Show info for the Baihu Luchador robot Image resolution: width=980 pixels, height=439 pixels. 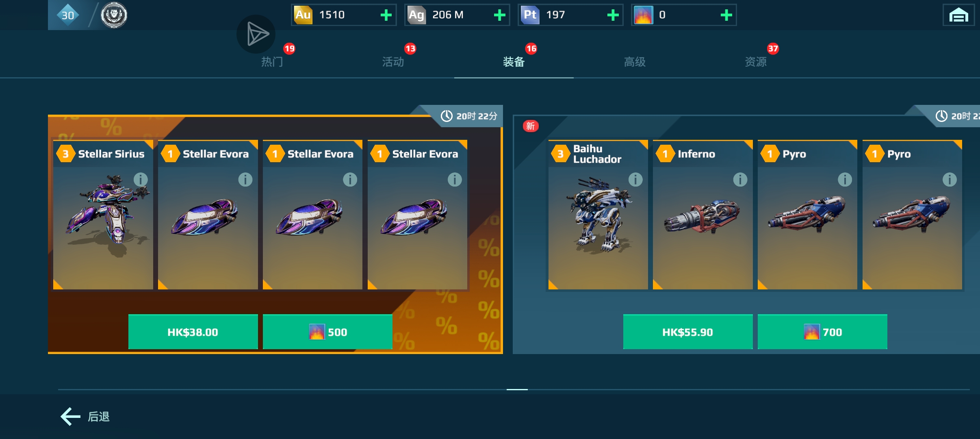pyautogui.click(x=635, y=179)
